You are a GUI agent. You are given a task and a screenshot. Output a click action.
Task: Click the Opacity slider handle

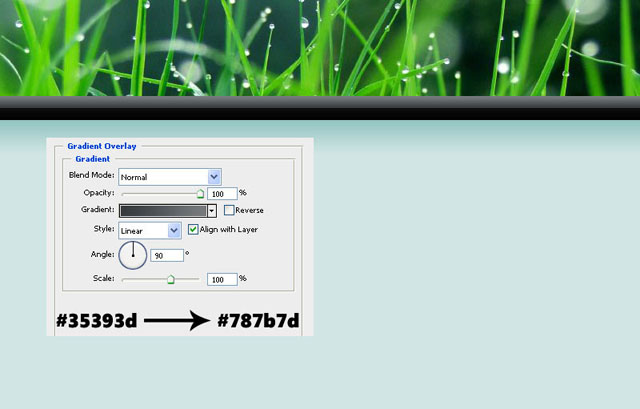pos(200,193)
